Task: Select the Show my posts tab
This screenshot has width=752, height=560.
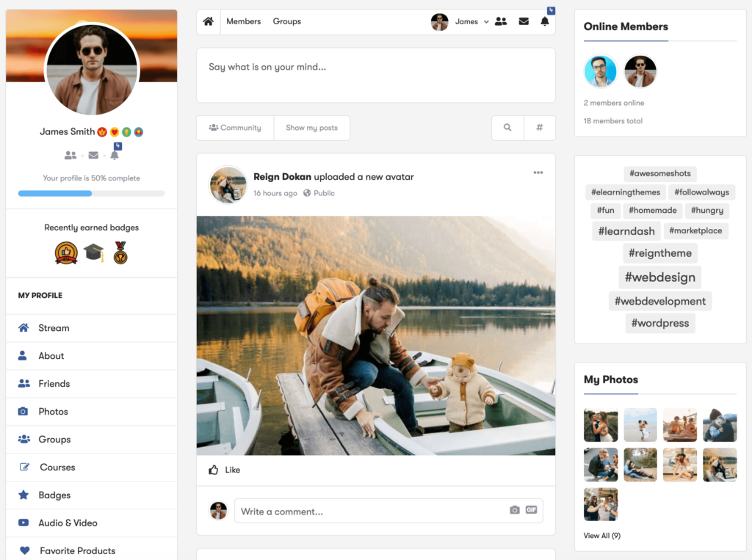Action: [x=311, y=128]
